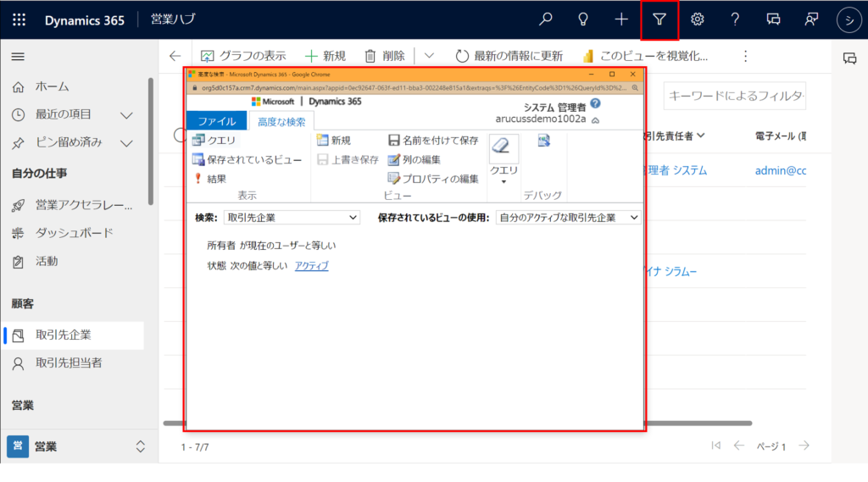Click the 電子メール column header
Image resolution: width=868 pixels, height=482 pixels.
[x=781, y=136]
